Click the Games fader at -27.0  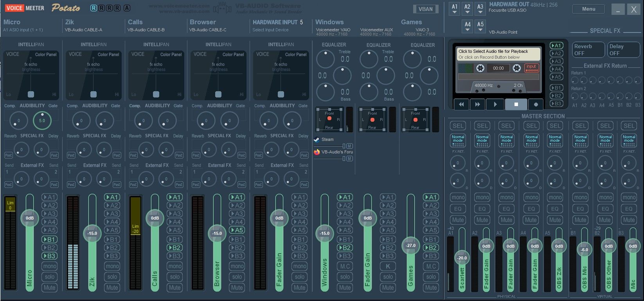[410, 245]
